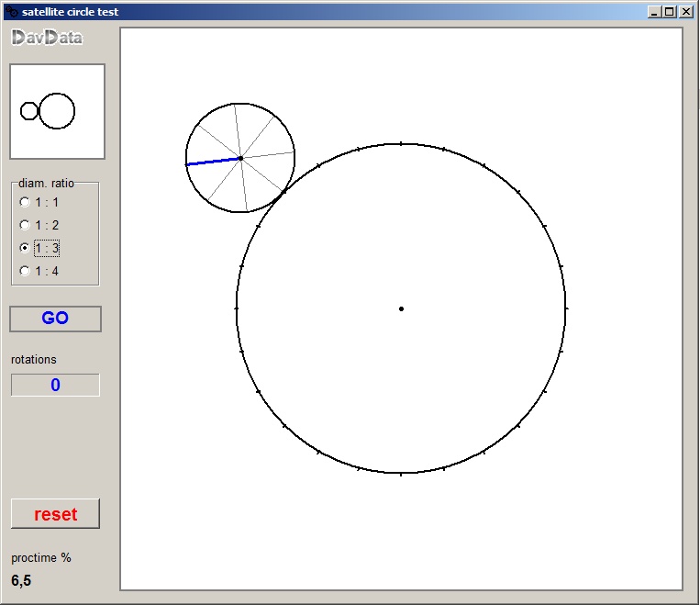700x605 pixels.
Task: Click the 'diam. ratio' group label
Action: (46, 184)
